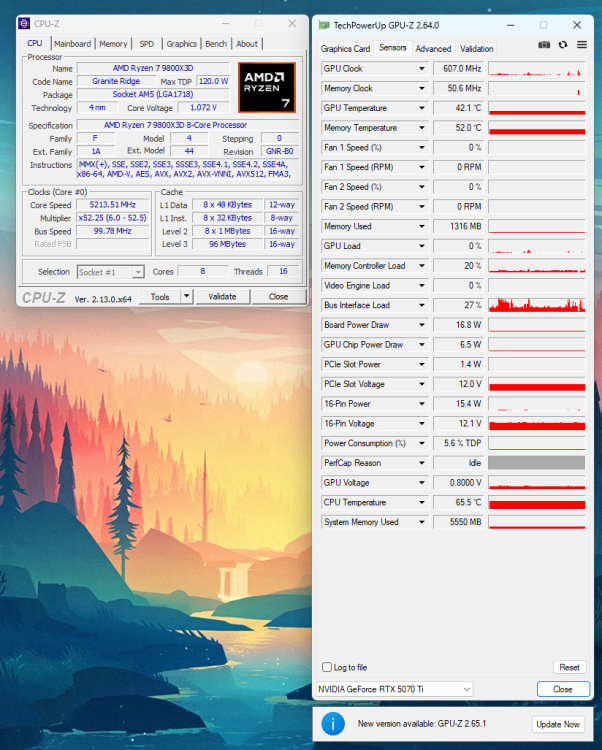
Task: Open the About tab in CPU-Z
Action: (x=247, y=44)
